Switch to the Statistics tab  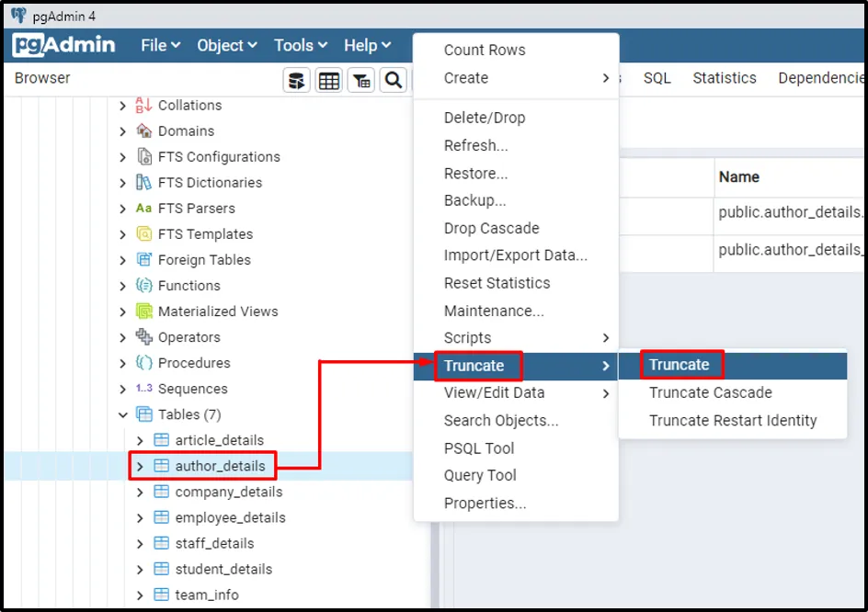click(724, 78)
